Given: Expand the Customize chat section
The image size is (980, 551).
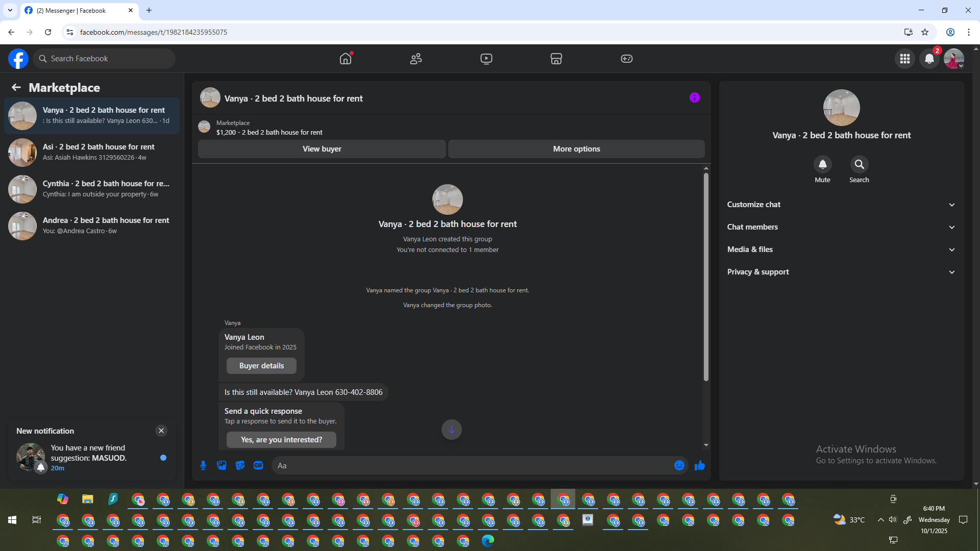Looking at the screenshot, I should 841,205.
